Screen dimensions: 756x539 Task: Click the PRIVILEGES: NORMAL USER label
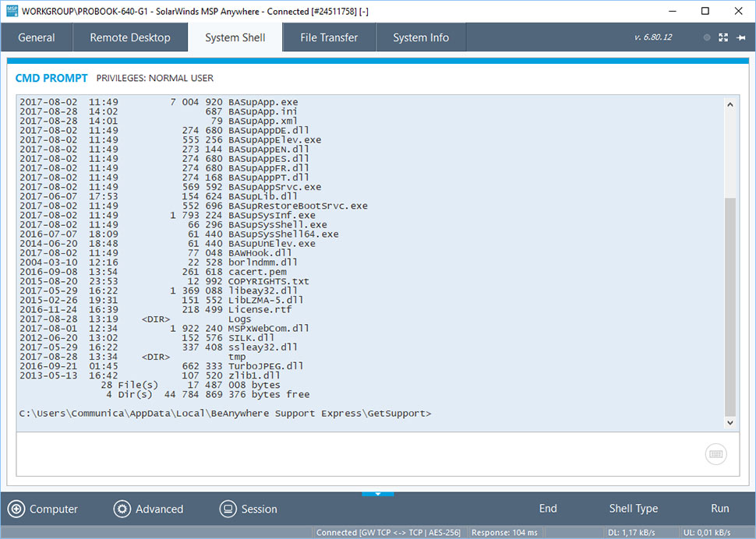[155, 78]
